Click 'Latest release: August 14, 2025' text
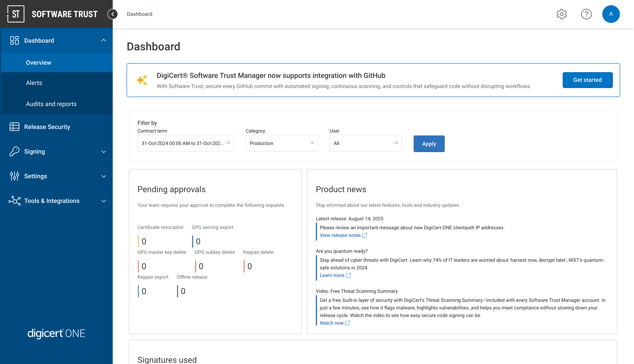Image resolution: width=634 pixels, height=364 pixels. [x=350, y=219]
